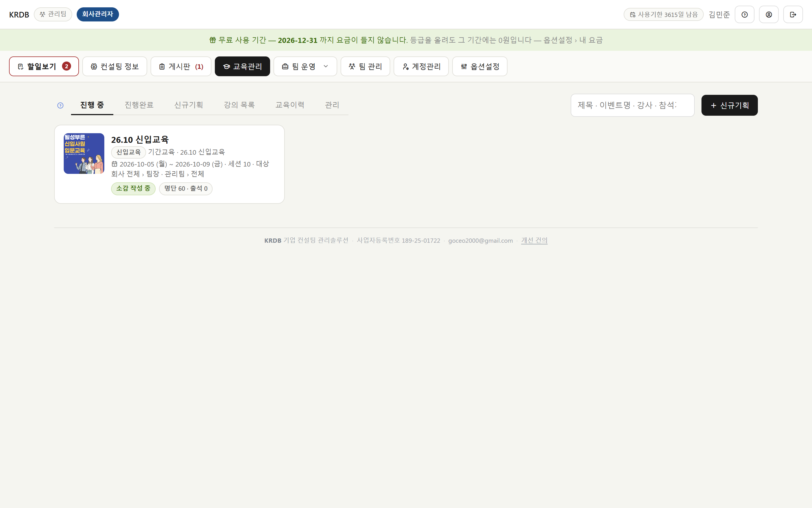Click the team icon in 관리팀 chip
812x508 pixels.
(42, 14)
